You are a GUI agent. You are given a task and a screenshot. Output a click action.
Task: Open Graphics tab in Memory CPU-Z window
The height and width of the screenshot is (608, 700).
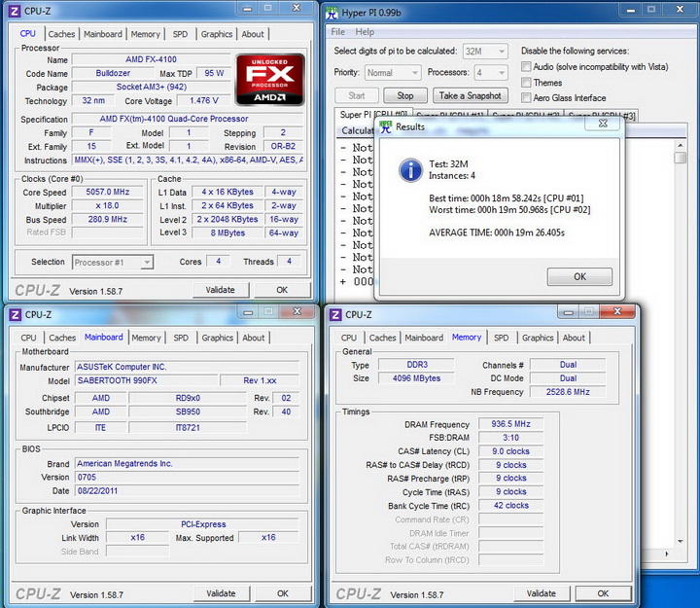pos(538,338)
